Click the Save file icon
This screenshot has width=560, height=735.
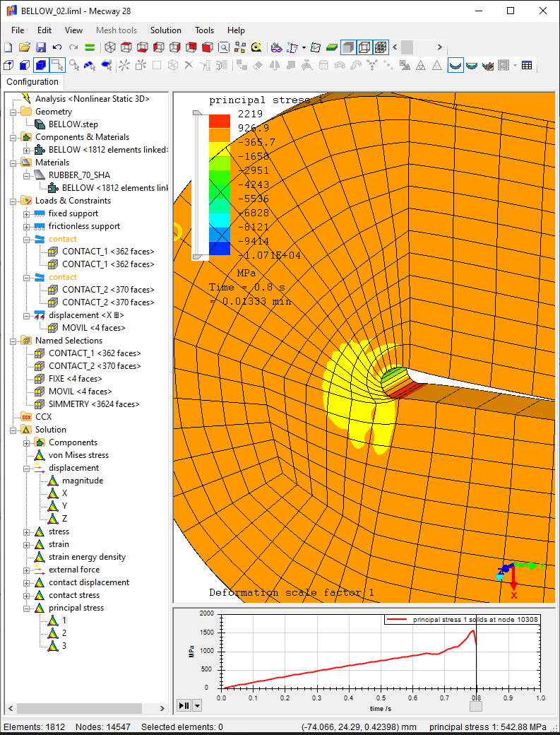pyautogui.click(x=40, y=47)
